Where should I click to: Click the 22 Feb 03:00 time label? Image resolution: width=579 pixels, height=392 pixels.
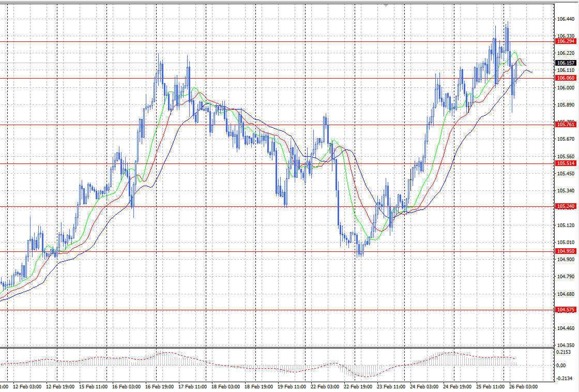[x=325, y=387]
